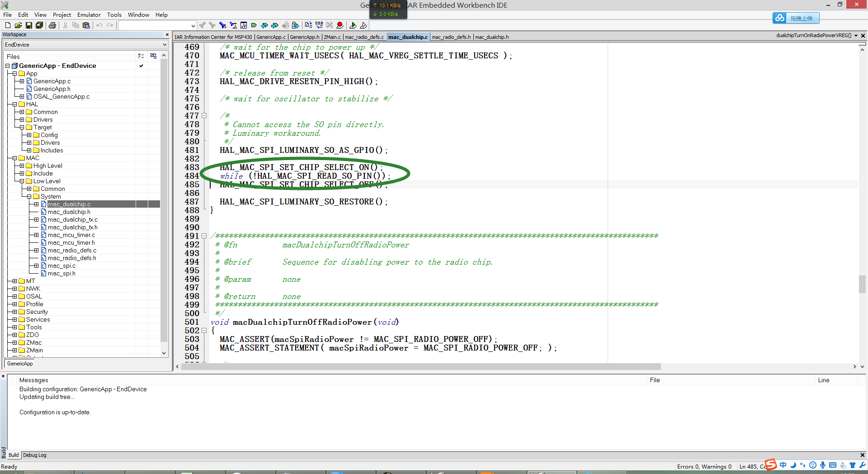
Task: Open the soft keyboard from IME bar
Action: click(x=833, y=465)
